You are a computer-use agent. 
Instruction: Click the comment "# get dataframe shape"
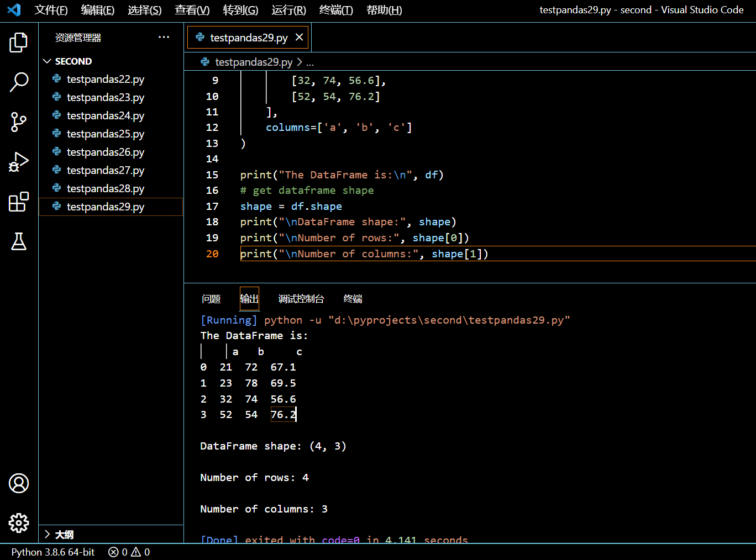pos(307,190)
